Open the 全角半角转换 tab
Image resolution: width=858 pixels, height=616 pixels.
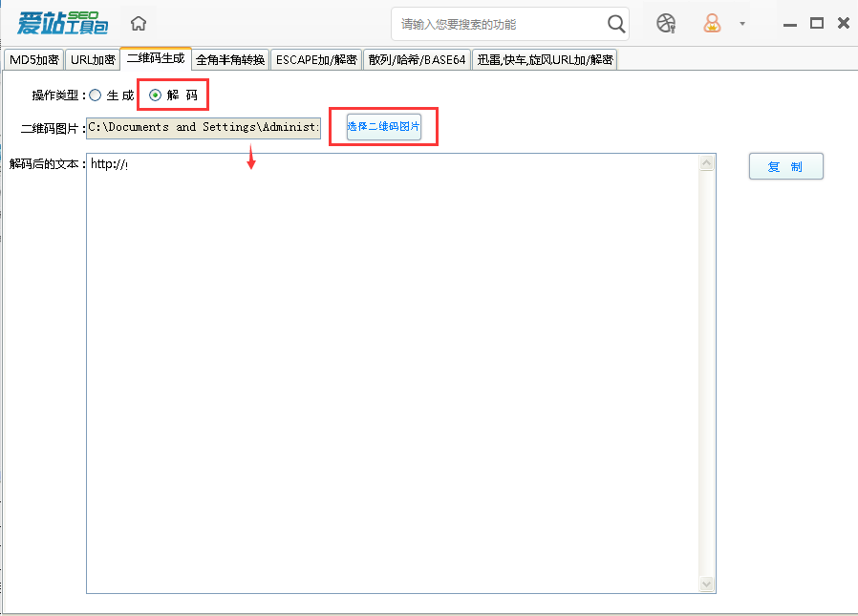coord(229,58)
